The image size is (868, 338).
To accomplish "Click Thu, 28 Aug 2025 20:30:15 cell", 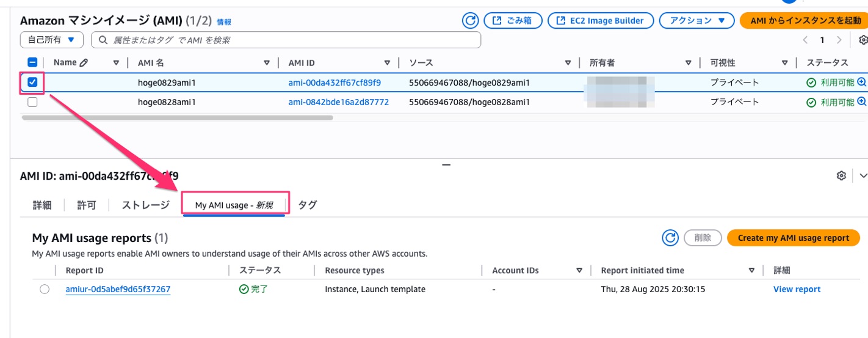I will (653, 290).
